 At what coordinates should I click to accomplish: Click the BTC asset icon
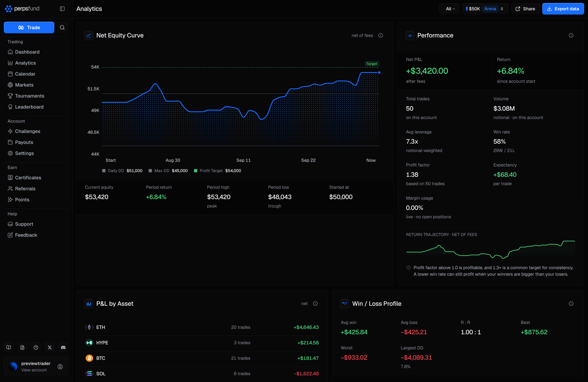89,358
